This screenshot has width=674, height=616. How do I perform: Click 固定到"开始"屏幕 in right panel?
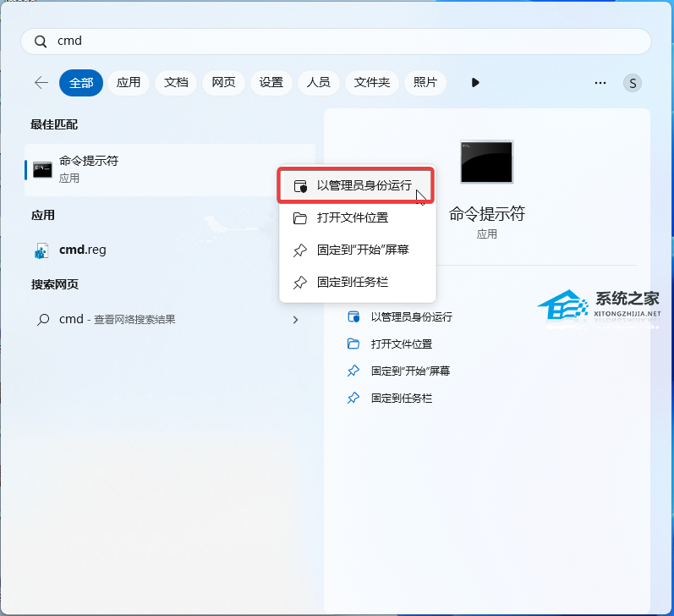tap(410, 371)
